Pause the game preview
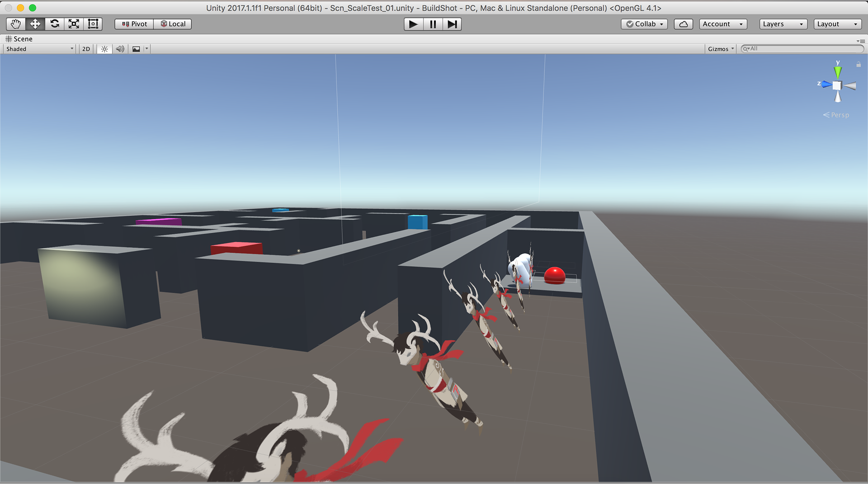This screenshot has height=484, width=868. [433, 24]
